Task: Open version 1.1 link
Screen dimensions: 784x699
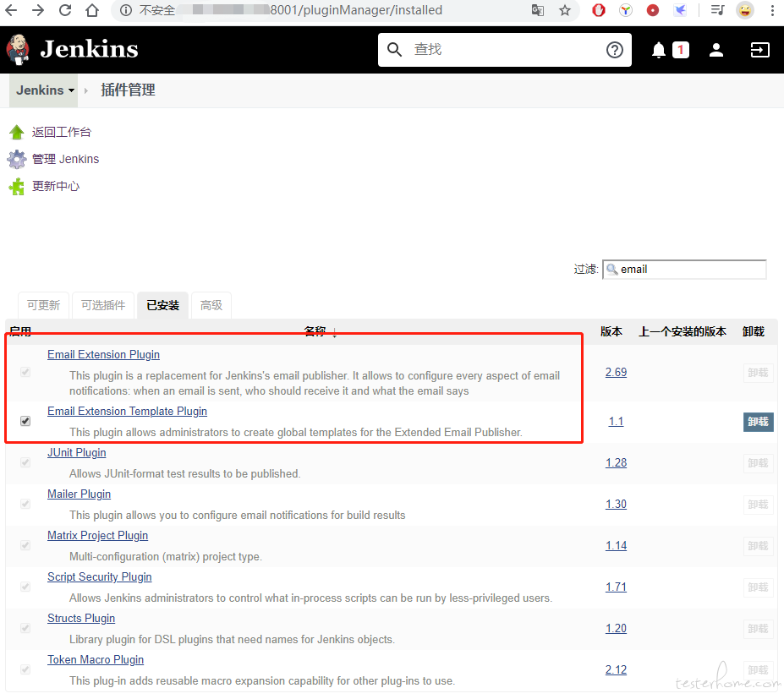Action: pos(616,422)
